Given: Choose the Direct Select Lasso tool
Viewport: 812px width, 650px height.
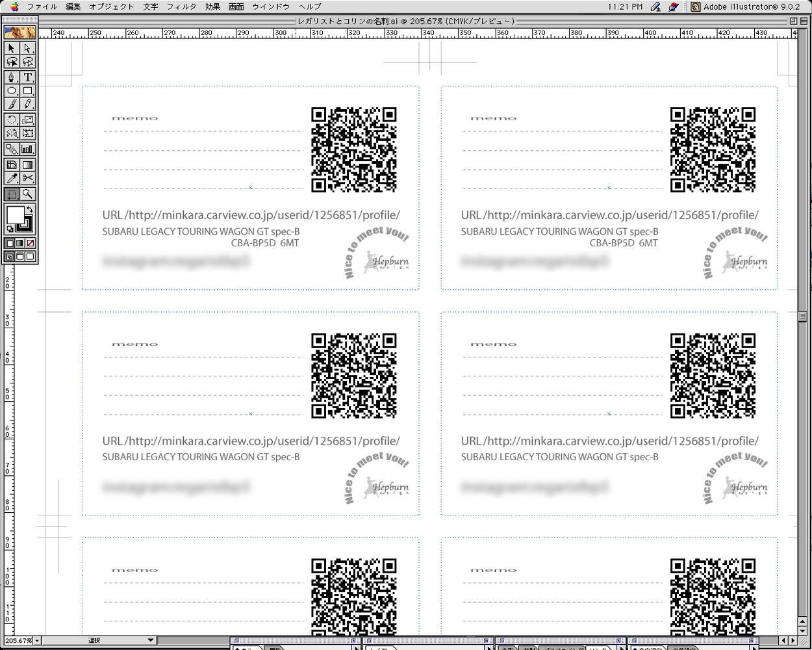Looking at the screenshot, I should coord(27,62).
